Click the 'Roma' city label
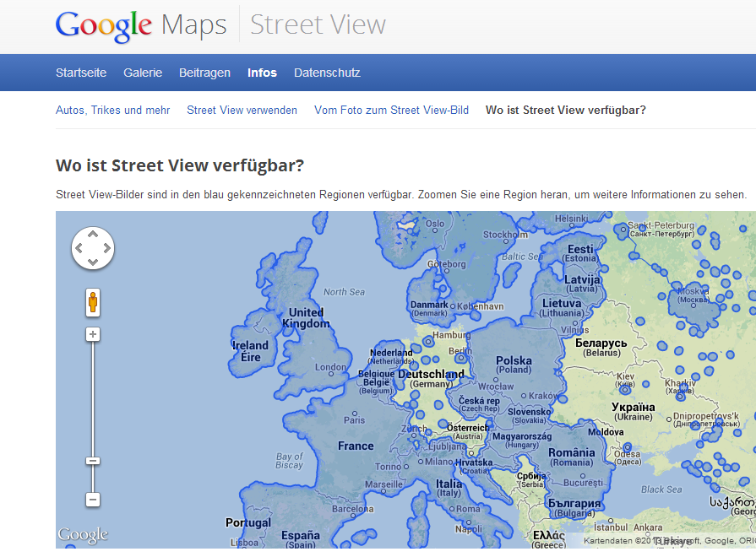Image resolution: width=756 pixels, height=557 pixels. (468, 509)
